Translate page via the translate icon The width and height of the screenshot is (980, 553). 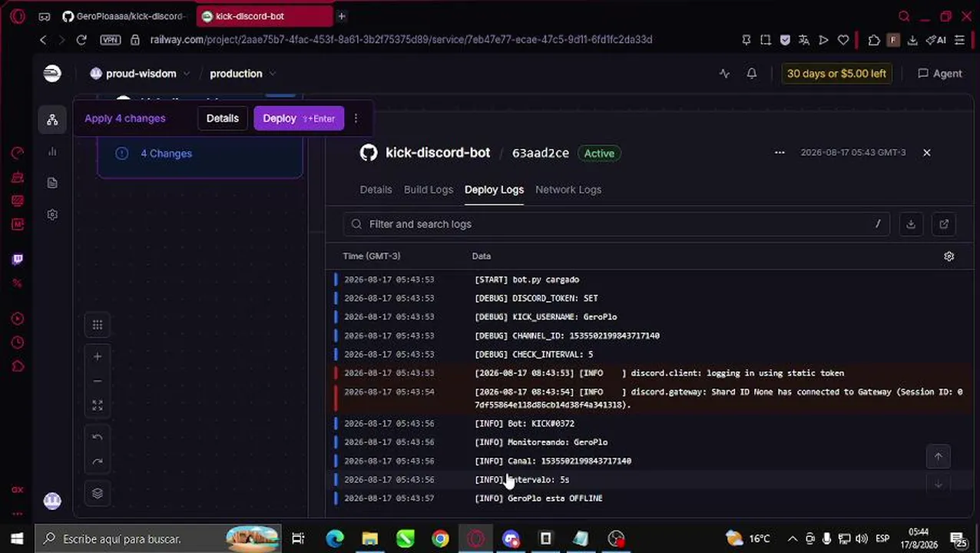[804, 40]
